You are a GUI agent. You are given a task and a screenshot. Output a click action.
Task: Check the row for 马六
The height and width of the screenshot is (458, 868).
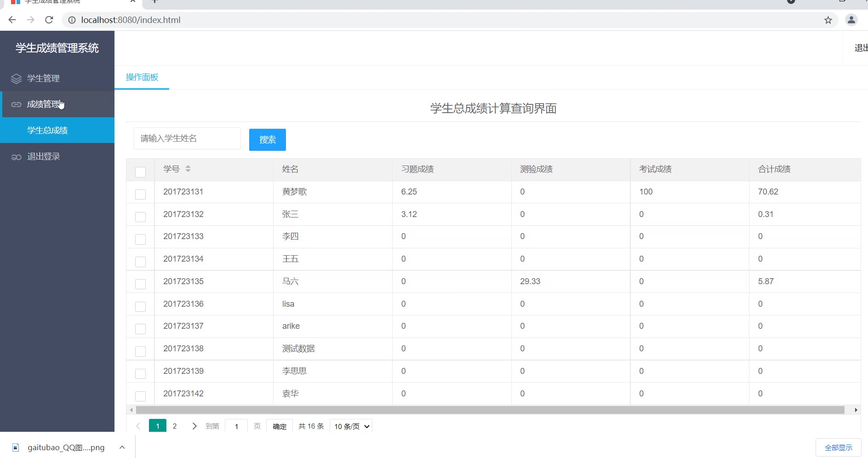pos(140,284)
